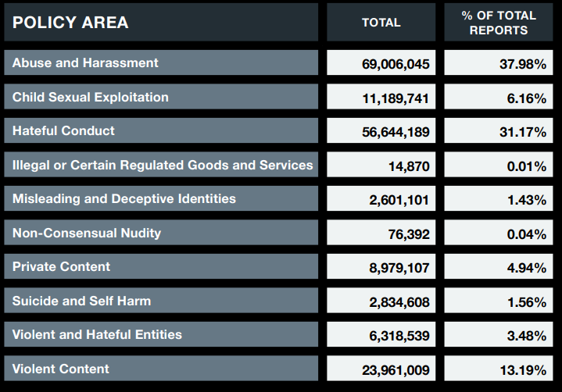Select the Violent Content row label
This screenshot has width=562, height=392.
point(161,369)
